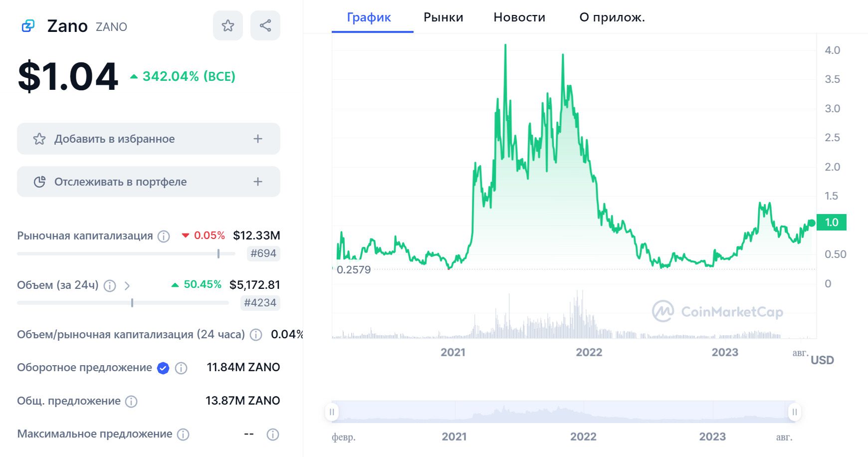Click the share icon button
Image resolution: width=868 pixels, height=457 pixels.
pos(265,25)
